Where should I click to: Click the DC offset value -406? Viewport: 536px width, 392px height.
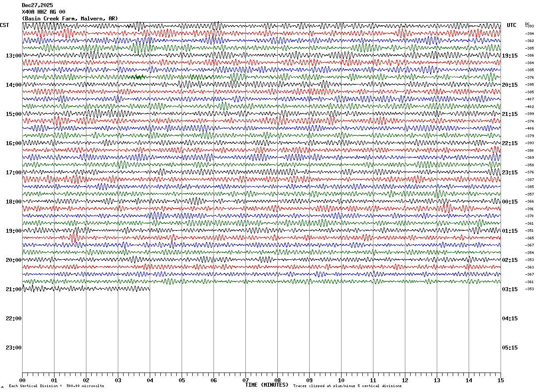pos(529,128)
